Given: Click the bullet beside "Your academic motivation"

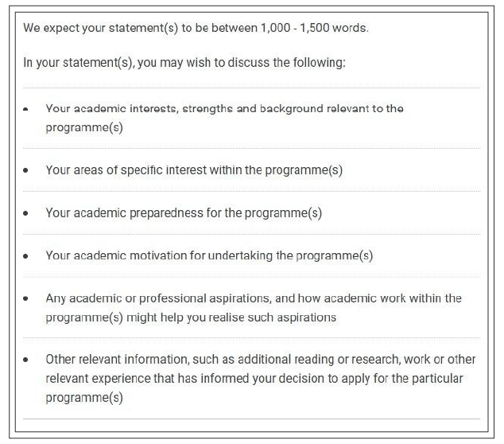Looking at the screenshot, I should (x=26, y=257).
